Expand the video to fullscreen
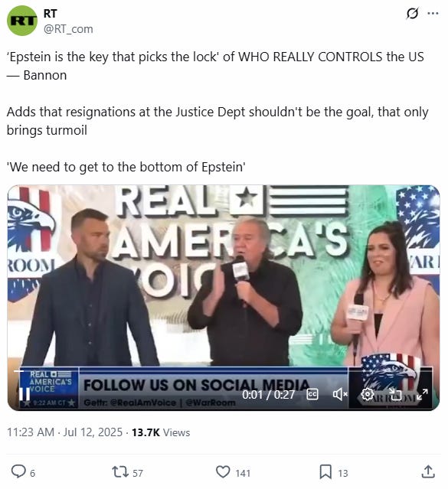Screen dimensions: 448x489 coord(422,394)
